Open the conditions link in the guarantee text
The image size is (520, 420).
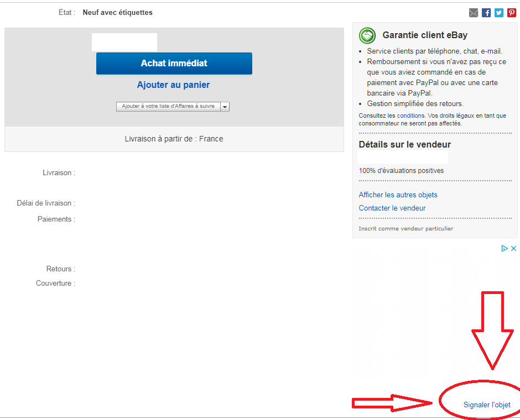[410, 116]
